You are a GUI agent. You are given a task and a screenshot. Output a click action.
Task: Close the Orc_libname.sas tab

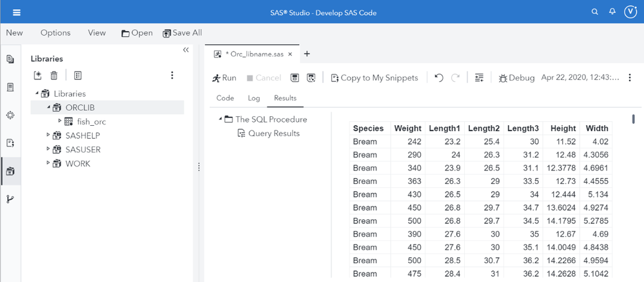(x=290, y=54)
